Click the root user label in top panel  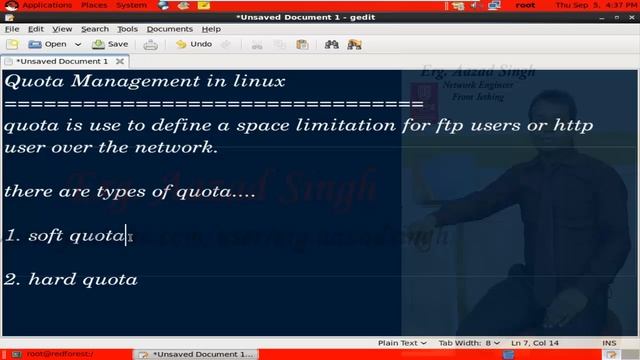click(525, 5)
